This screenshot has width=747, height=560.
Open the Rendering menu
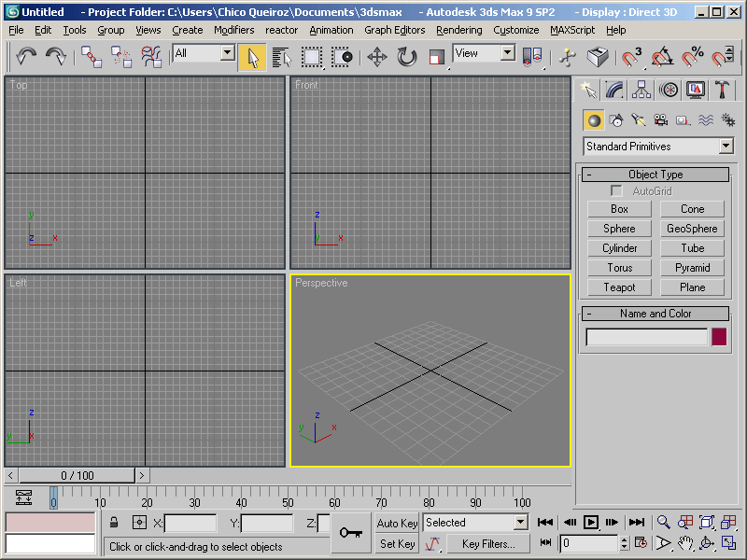tap(459, 30)
